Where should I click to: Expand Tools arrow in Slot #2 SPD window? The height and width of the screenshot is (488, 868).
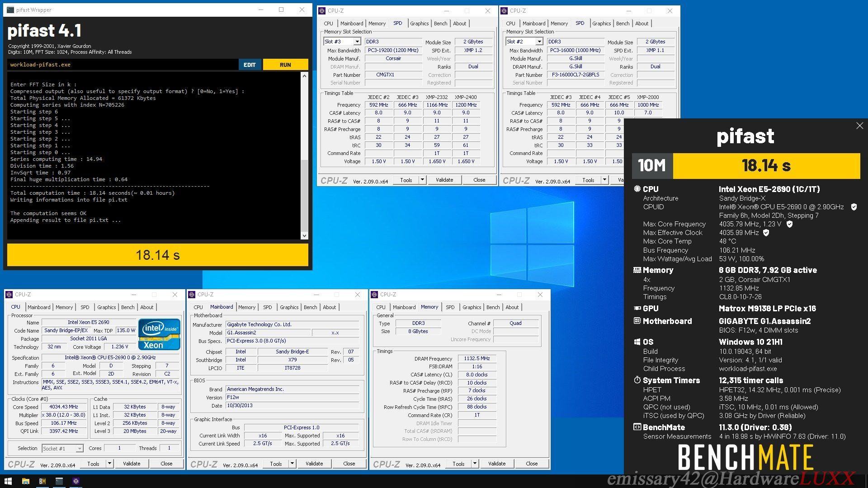[604, 180]
